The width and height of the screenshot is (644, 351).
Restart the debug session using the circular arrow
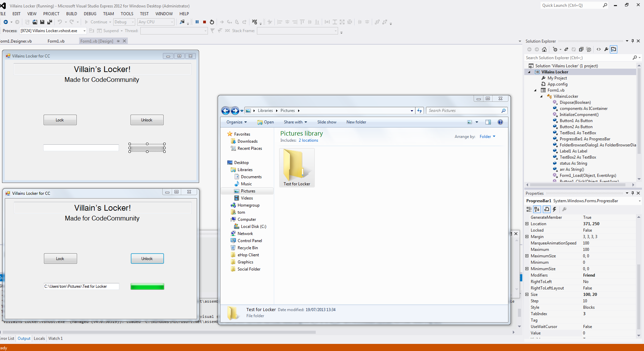(x=212, y=22)
